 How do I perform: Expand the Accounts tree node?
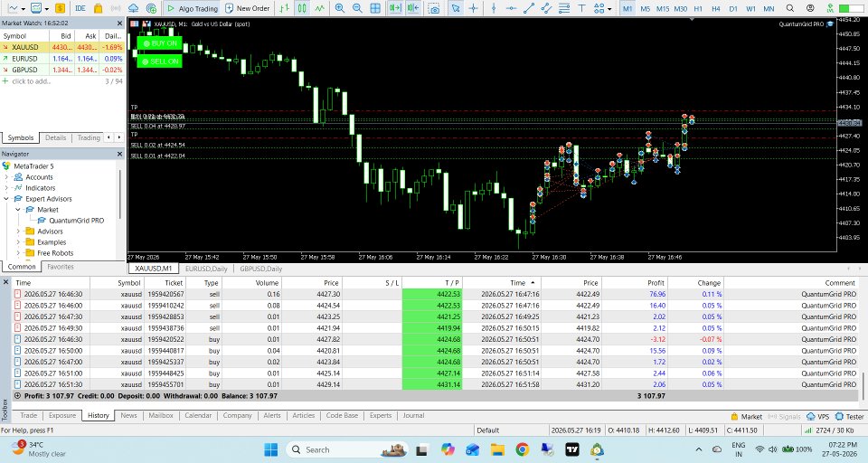coord(6,177)
